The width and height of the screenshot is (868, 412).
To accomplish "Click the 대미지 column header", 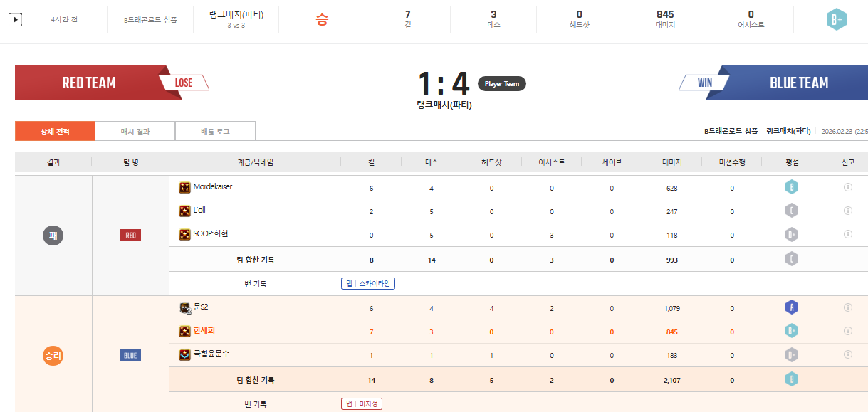I will click(671, 162).
